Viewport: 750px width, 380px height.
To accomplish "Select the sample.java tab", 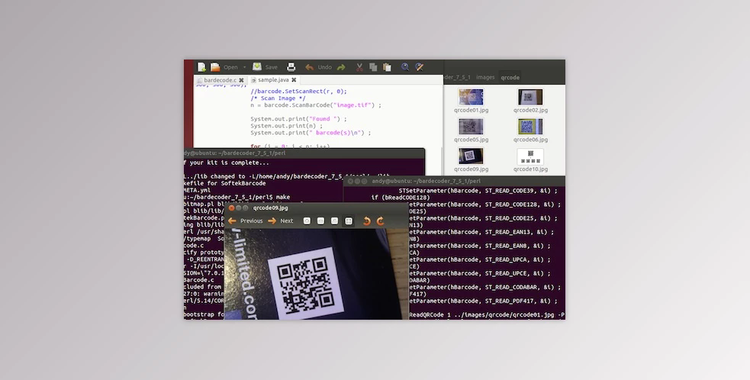I will [274, 80].
